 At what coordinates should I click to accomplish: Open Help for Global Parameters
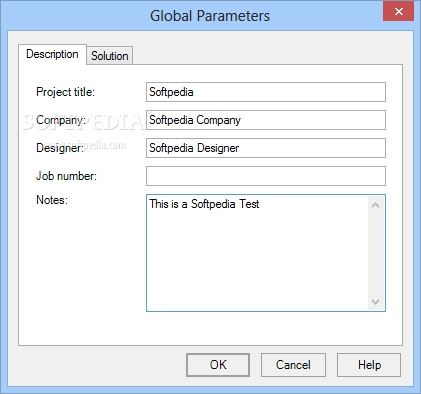[369, 365]
